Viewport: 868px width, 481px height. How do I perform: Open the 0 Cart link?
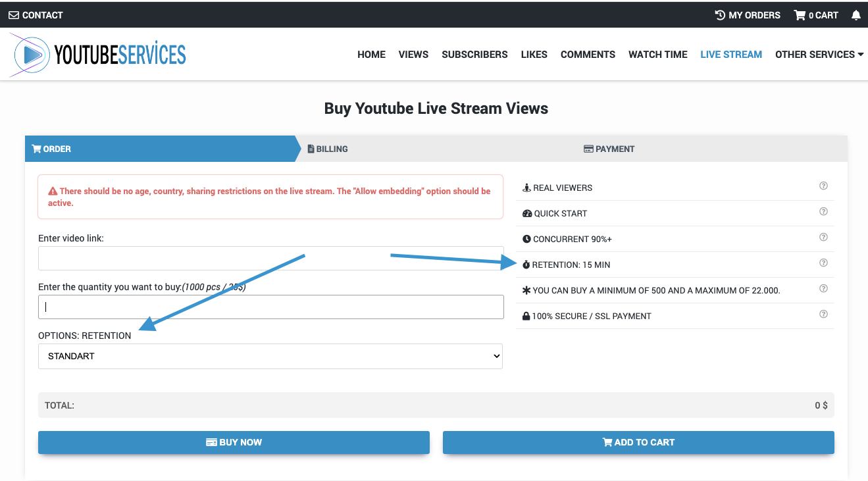[x=816, y=15]
